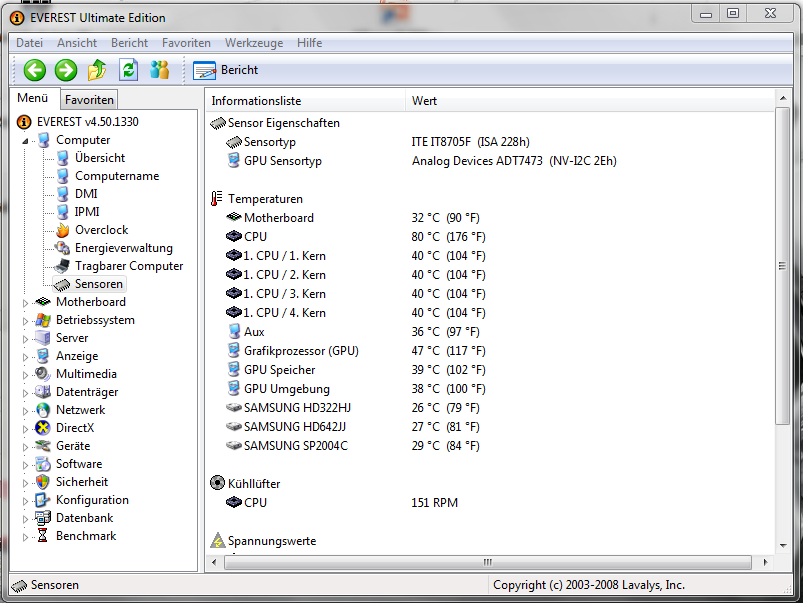Click the Datenträger drive icon

43,392
